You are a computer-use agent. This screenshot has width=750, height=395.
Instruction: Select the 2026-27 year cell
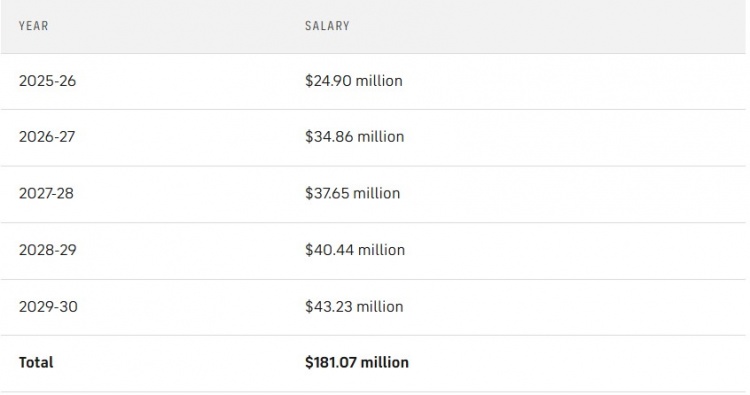[x=47, y=137]
